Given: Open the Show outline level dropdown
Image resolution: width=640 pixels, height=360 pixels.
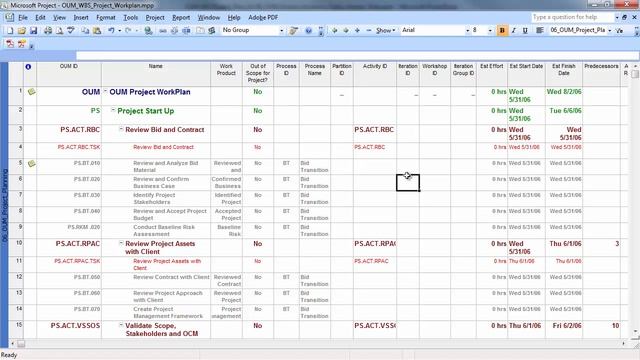Looking at the screenshot, I should click(x=386, y=31).
